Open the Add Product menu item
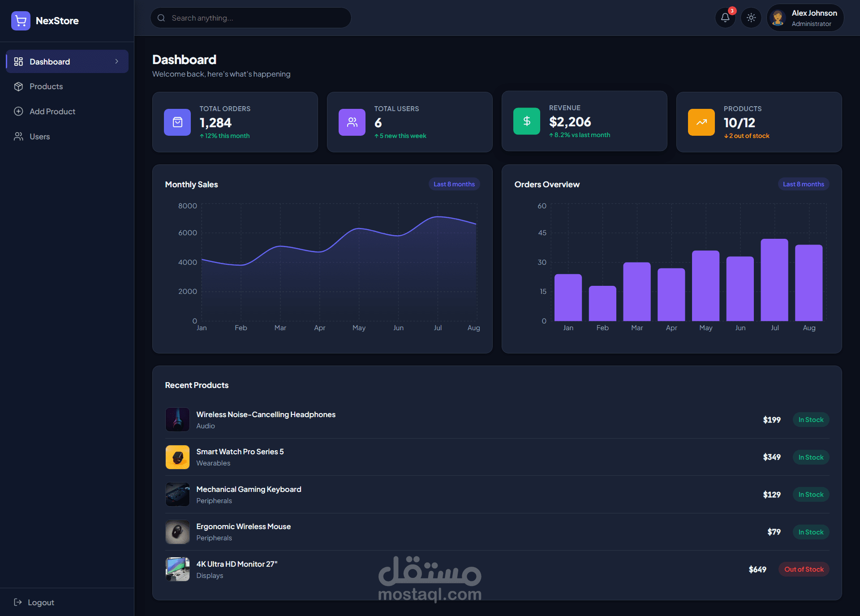This screenshot has height=616, width=860. [x=67, y=112]
